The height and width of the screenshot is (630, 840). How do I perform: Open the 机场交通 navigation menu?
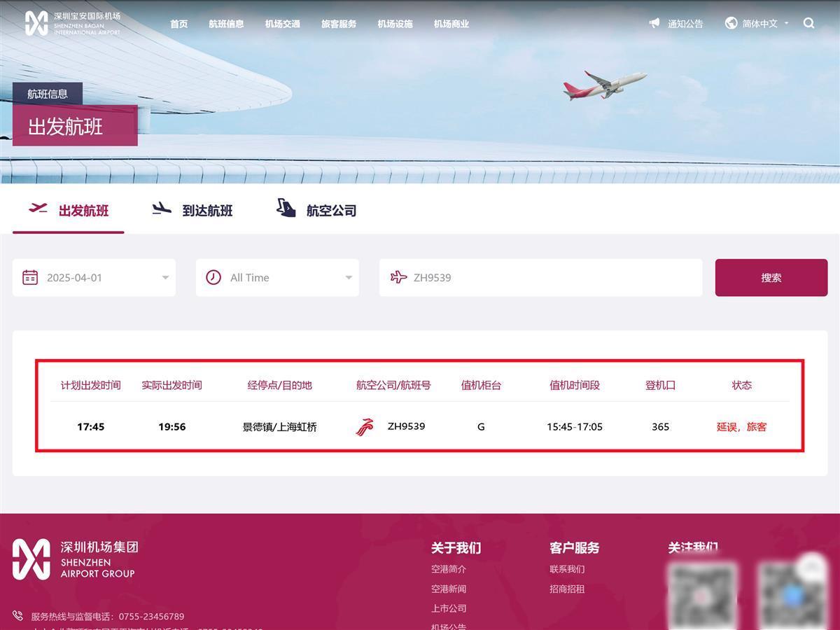(283, 24)
